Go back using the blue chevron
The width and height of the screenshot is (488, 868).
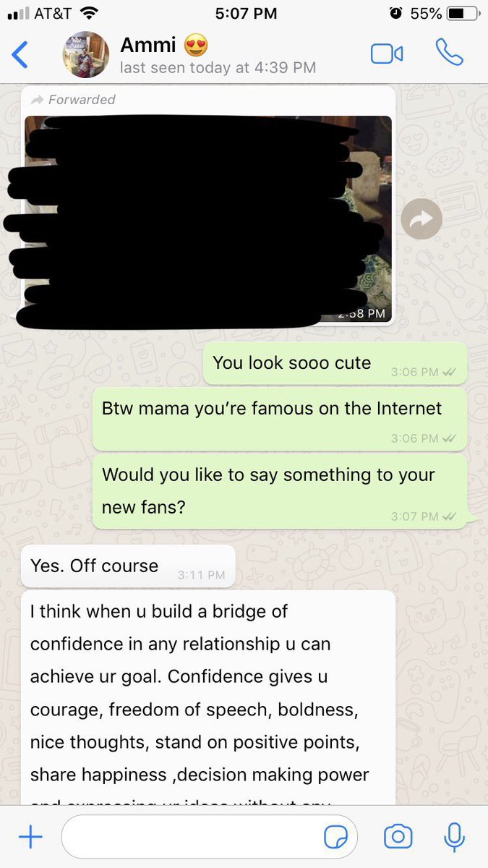(20, 55)
